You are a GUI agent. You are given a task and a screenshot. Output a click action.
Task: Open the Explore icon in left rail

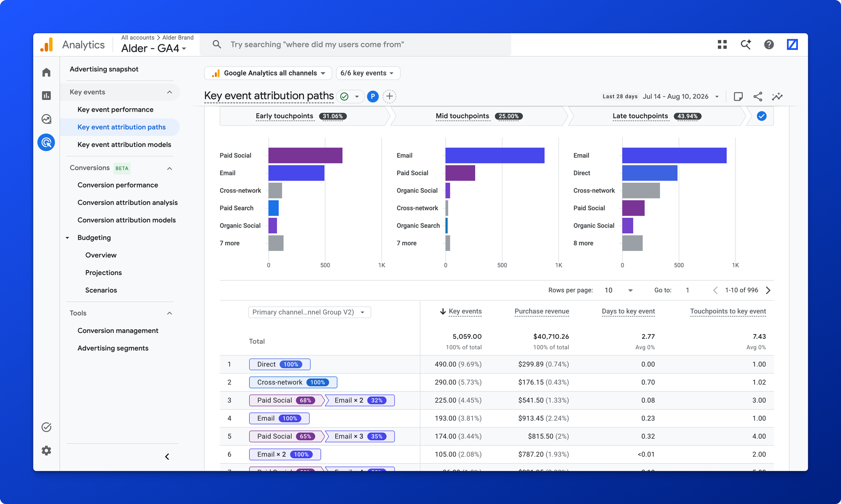(x=46, y=119)
